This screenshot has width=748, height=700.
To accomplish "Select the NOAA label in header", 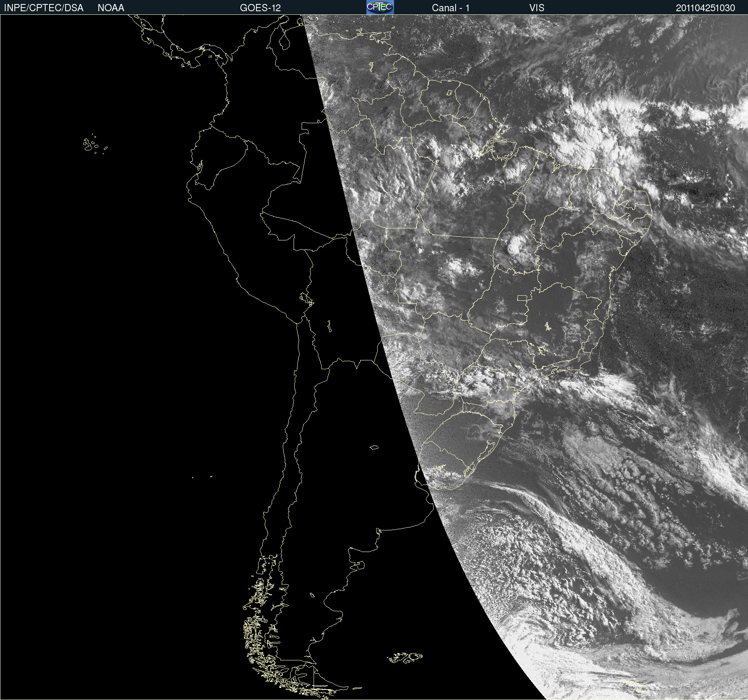I will [x=111, y=8].
